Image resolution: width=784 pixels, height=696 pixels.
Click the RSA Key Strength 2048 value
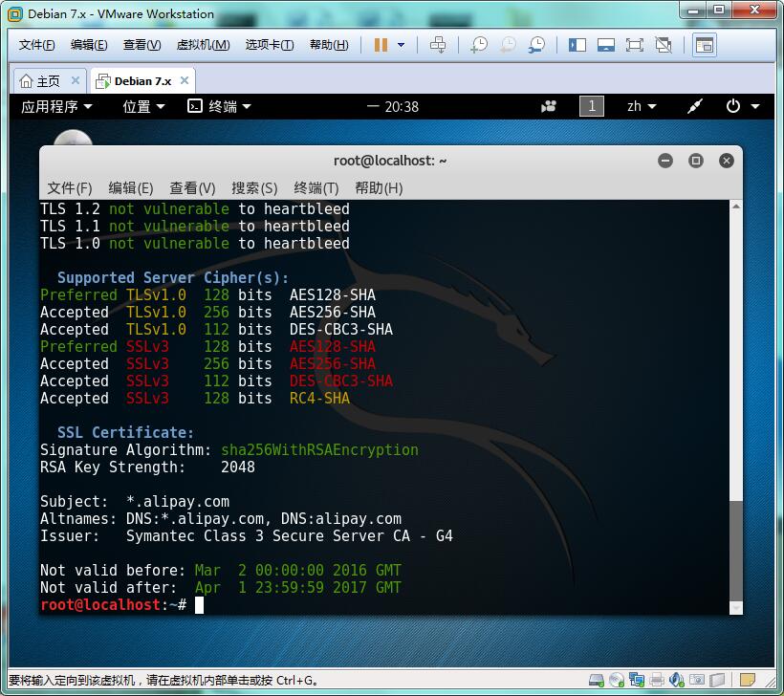238,467
